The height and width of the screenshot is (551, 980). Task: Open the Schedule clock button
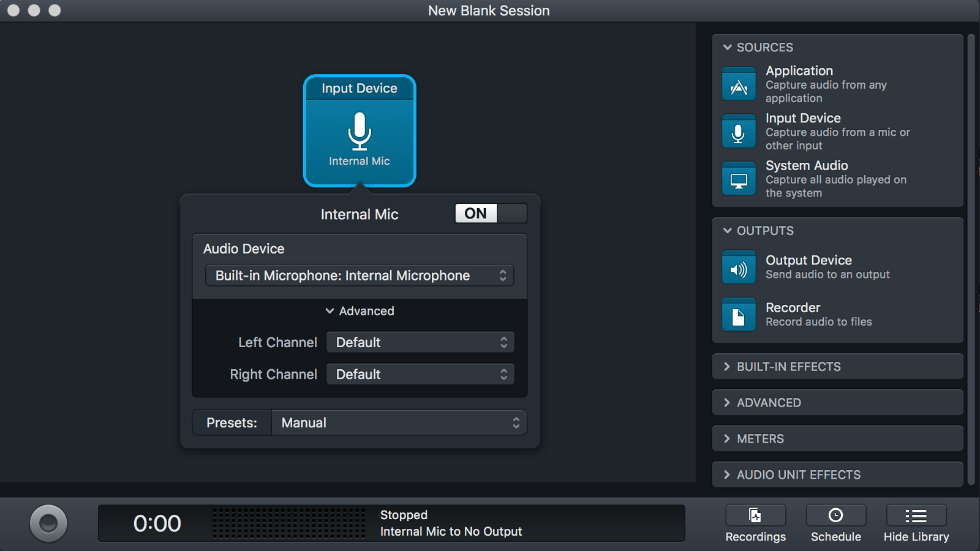click(x=836, y=515)
